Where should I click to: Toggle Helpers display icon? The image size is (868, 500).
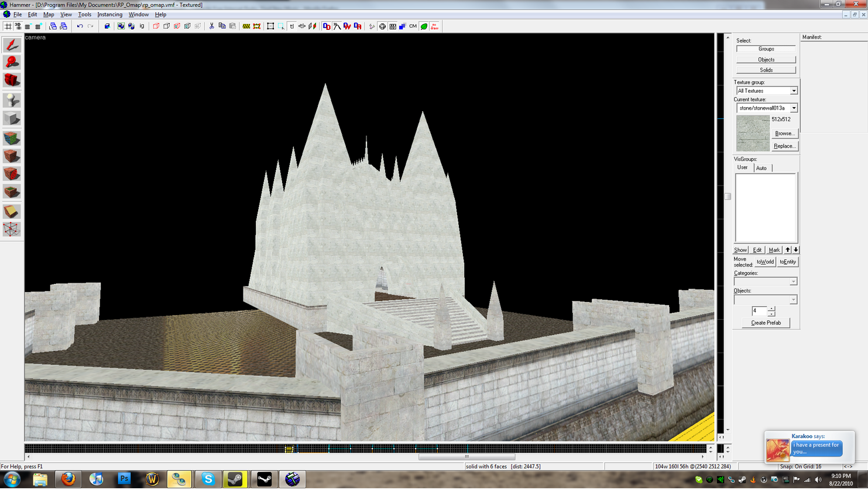pyautogui.click(x=382, y=26)
